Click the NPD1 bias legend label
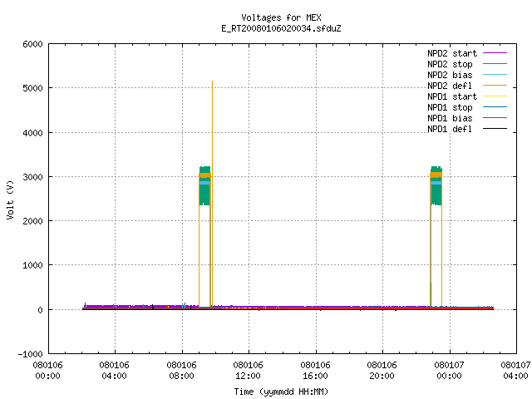This screenshot has height=399, width=532. click(450, 118)
